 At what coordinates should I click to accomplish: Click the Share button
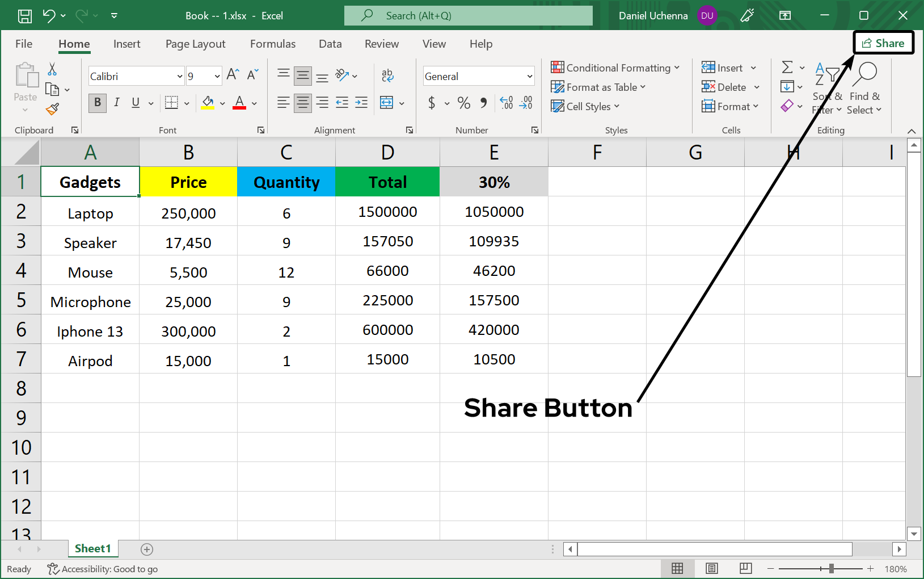pos(883,43)
